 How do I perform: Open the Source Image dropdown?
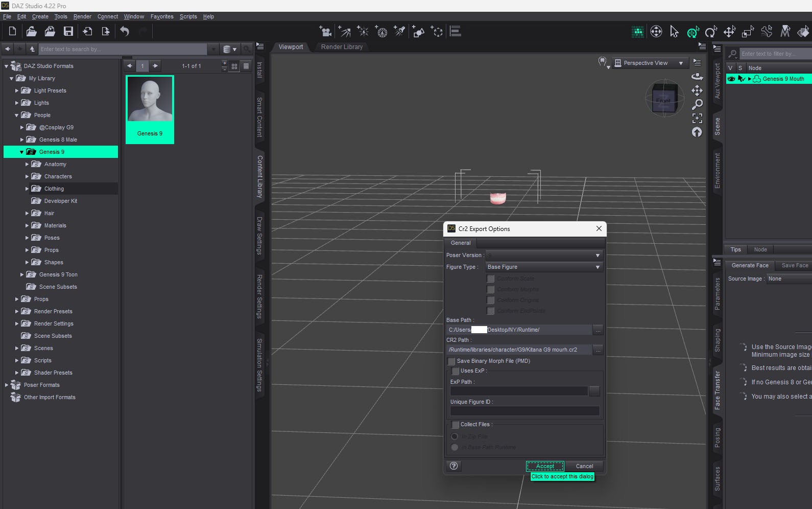tap(789, 279)
